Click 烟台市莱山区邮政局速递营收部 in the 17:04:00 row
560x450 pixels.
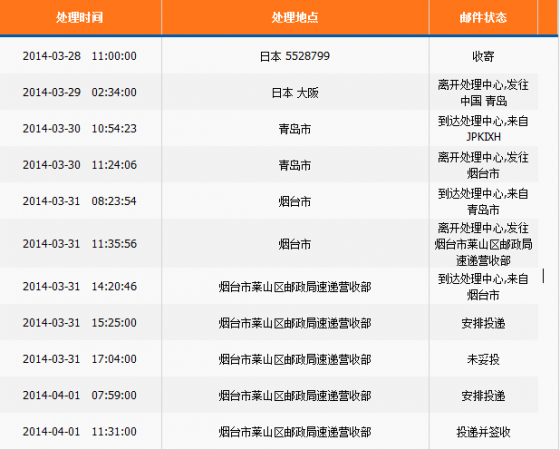(295, 359)
